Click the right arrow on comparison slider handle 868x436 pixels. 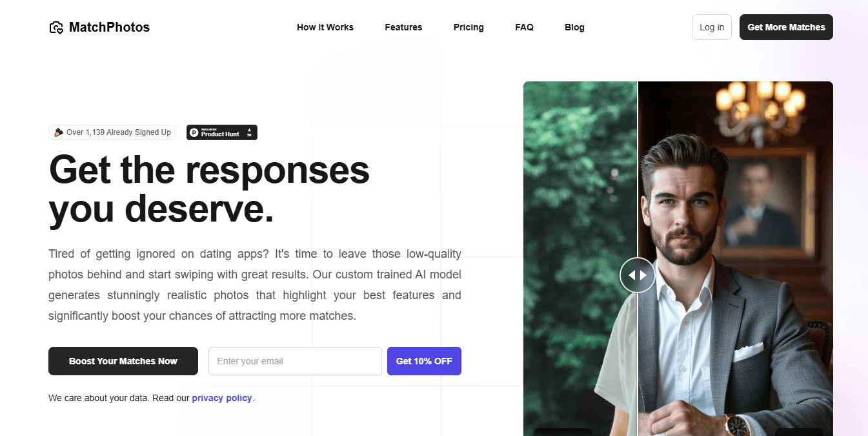(x=643, y=275)
